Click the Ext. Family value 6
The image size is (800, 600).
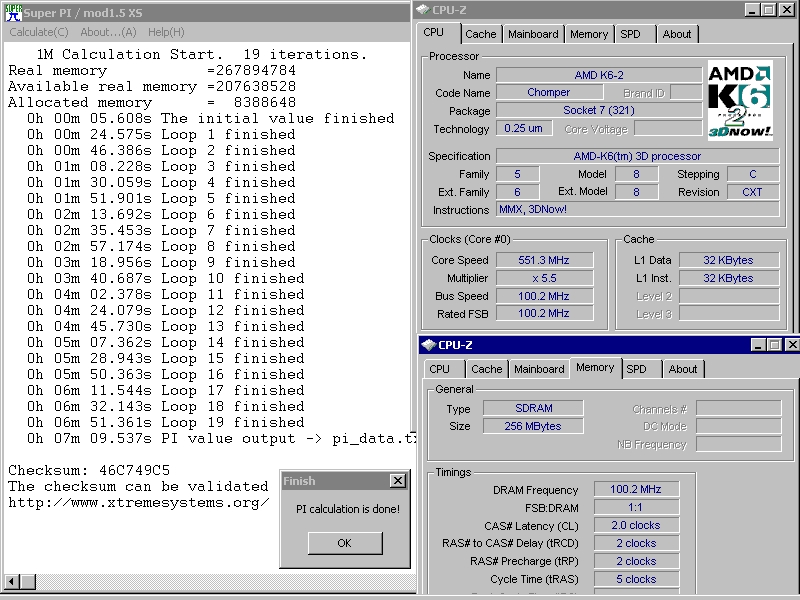tap(517, 192)
